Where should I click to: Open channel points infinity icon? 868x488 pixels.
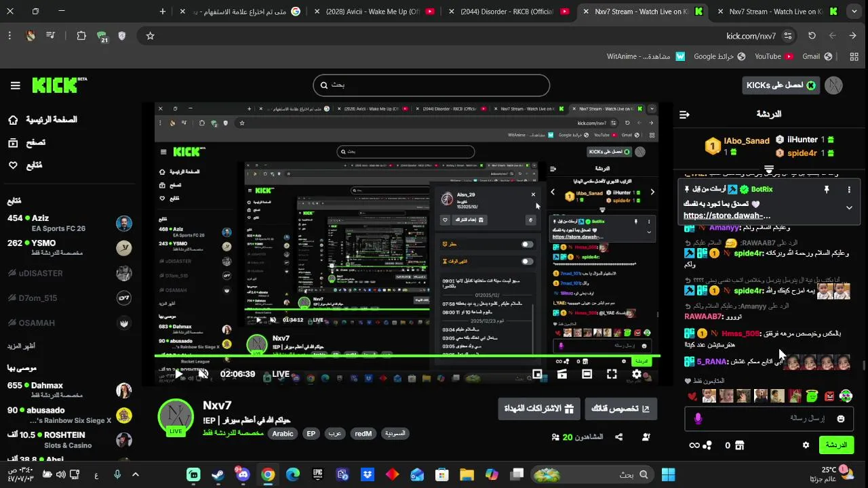click(694, 445)
